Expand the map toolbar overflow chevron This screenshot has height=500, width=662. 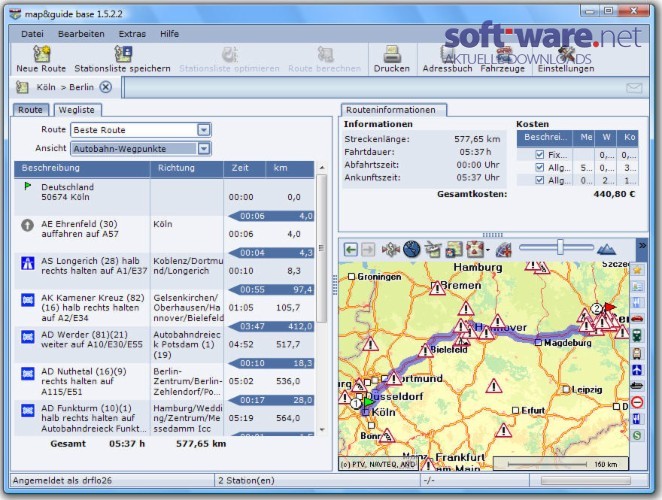click(642, 245)
